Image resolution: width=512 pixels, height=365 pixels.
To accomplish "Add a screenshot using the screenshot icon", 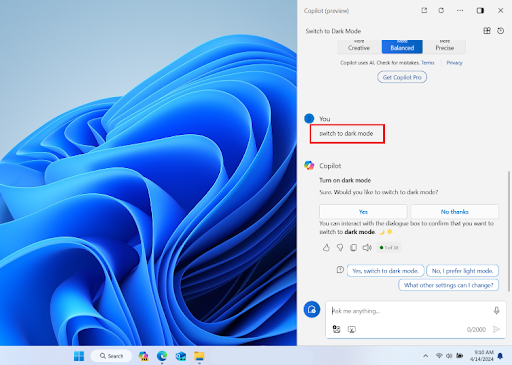I will tap(352, 329).
